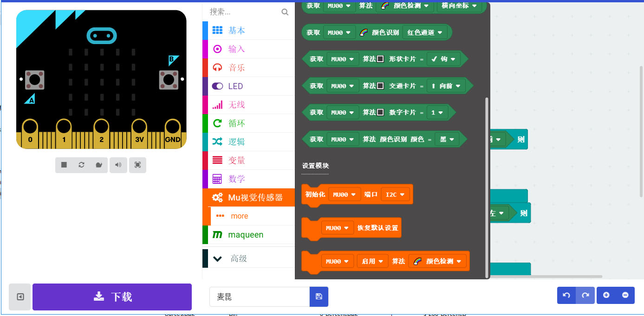Open the I2C port dropdown
Image resolution: width=644 pixels, height=316 pixels.
395,194
